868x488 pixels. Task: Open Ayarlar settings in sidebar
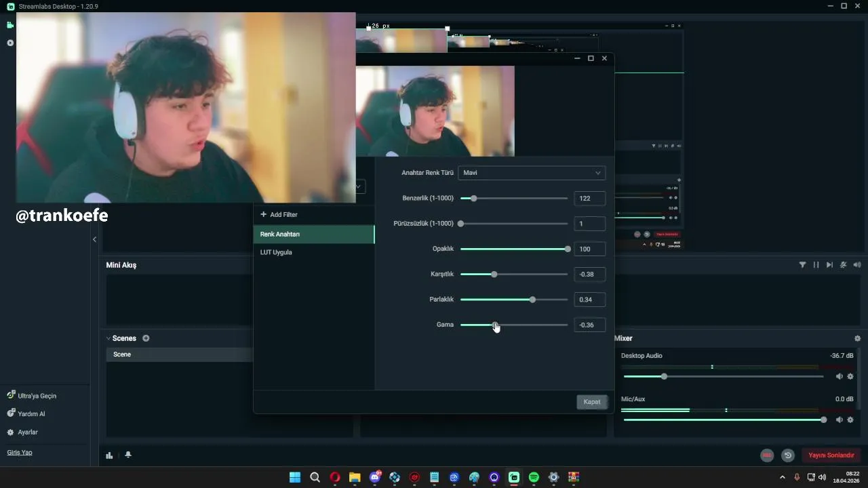(22, 432)
